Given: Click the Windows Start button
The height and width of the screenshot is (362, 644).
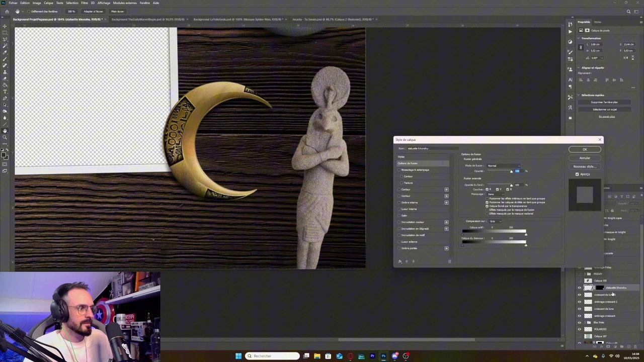Looking at the screenshot, I should click(x=238, y=356).
